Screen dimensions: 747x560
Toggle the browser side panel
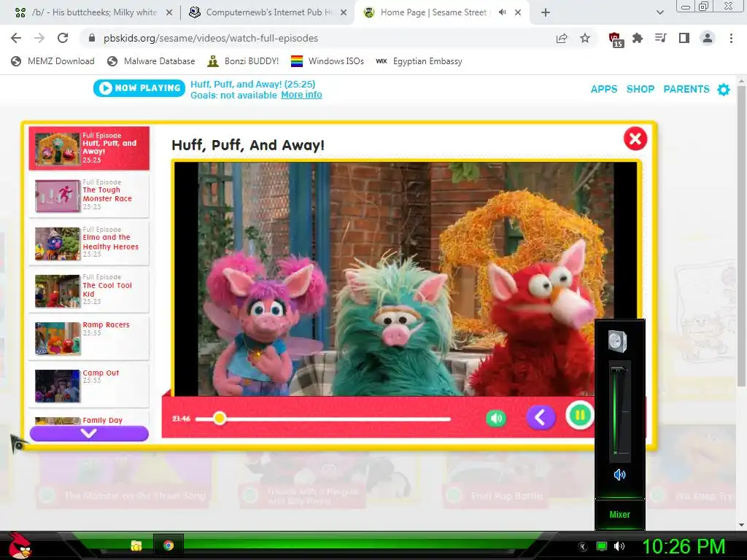click(684, 38)
